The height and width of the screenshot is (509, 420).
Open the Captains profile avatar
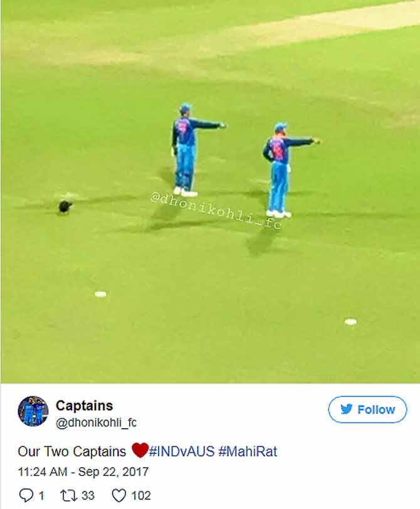click(33, 411)
